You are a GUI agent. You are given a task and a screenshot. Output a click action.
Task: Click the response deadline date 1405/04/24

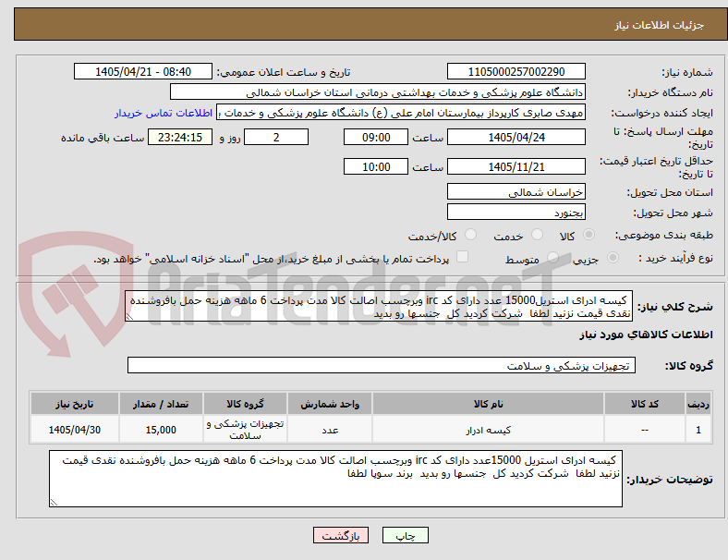tap(516, 137)
